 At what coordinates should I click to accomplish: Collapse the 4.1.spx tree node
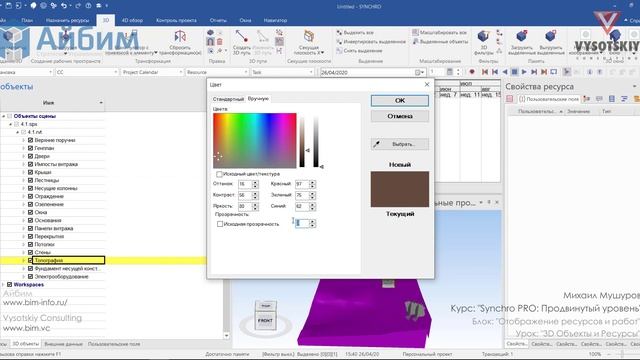tap(11, 124)
